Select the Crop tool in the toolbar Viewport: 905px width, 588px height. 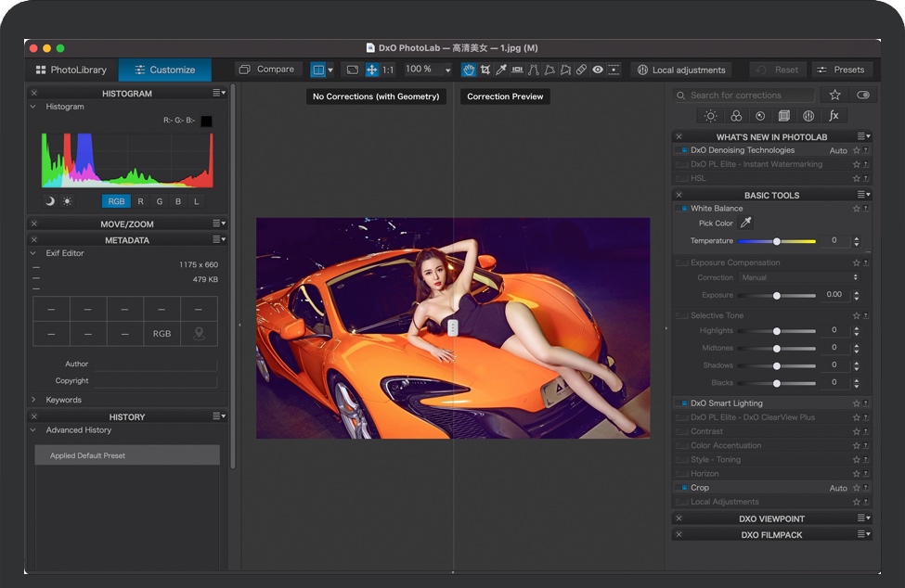coord(485,70)
